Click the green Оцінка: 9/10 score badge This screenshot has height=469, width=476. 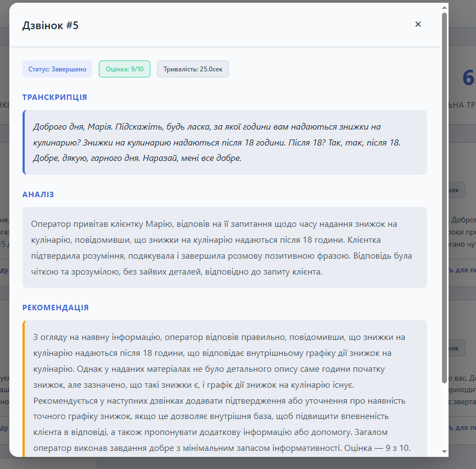pos(124,69)
